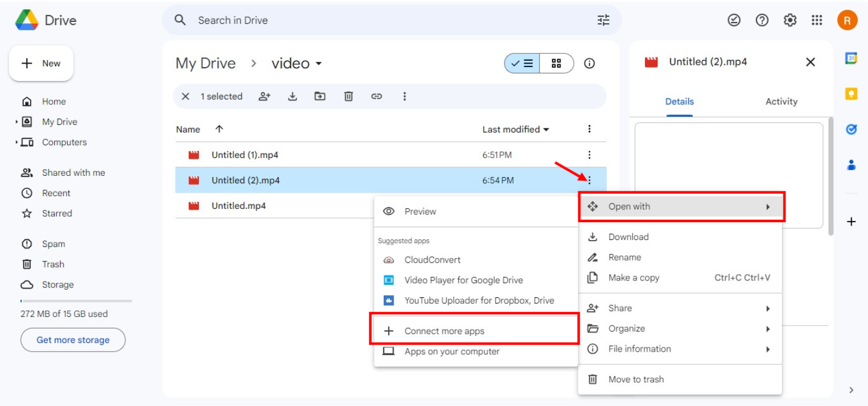Click the Move to folder toolbar icon

[x=320, y=97]
